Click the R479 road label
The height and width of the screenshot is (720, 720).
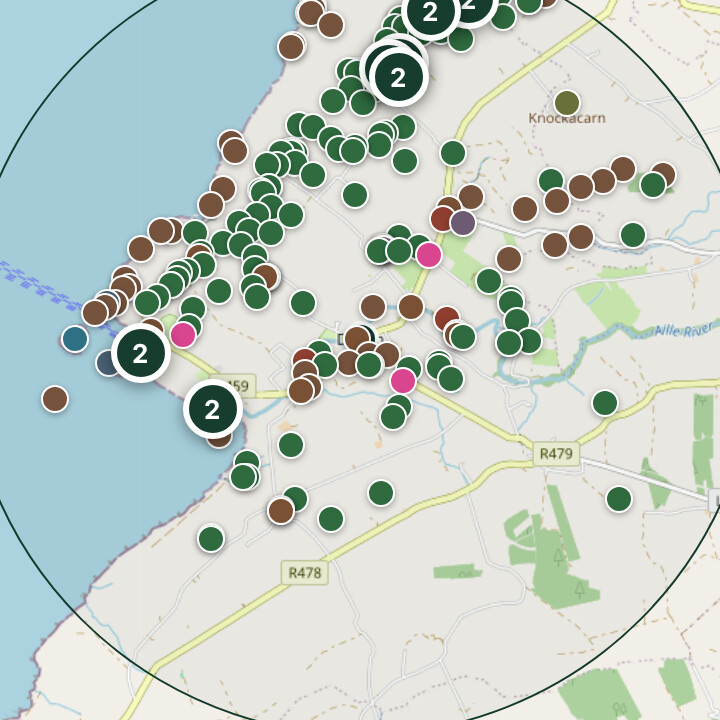[556, 454]
